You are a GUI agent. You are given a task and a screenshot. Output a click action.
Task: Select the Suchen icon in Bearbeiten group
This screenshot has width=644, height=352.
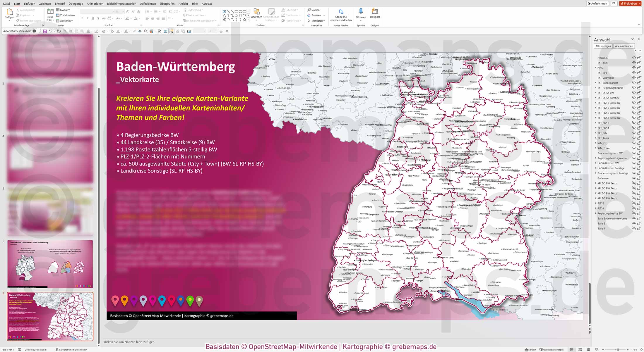coord(309,10)
